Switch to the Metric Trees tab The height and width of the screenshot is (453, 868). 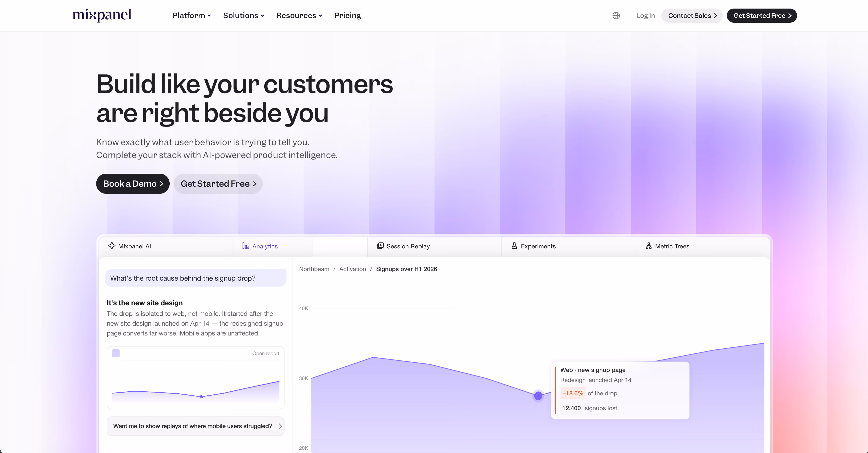pos(703,246)
